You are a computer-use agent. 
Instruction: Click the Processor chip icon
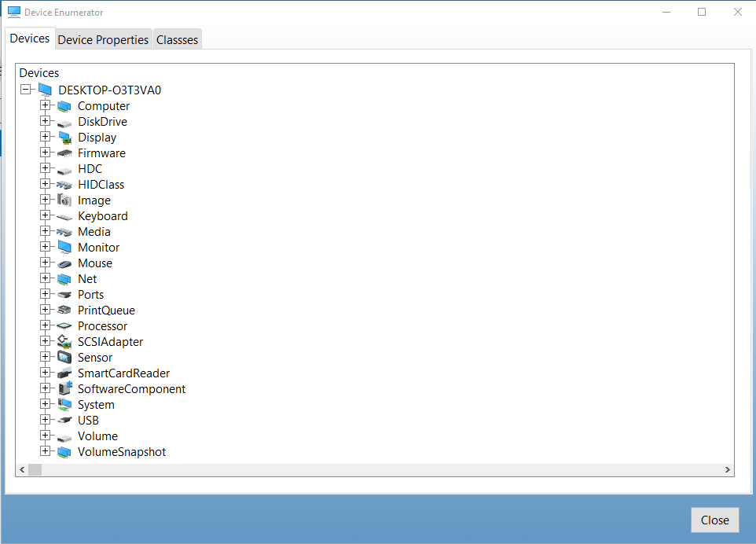(x=64, y=326)
